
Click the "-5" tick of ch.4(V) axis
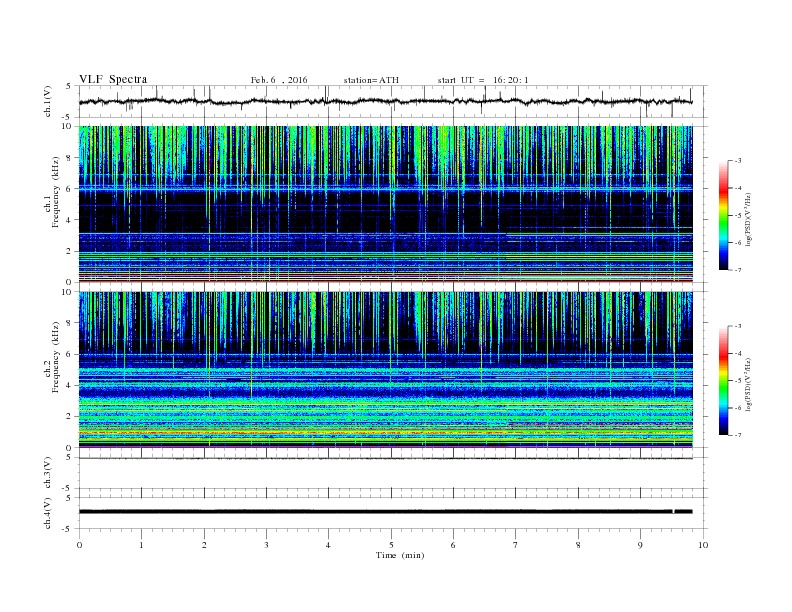(68, 529)
